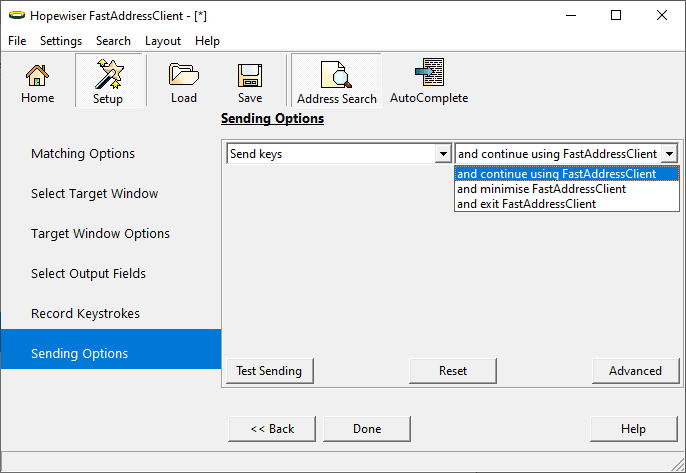Open the Layout menu

[163, 41]
